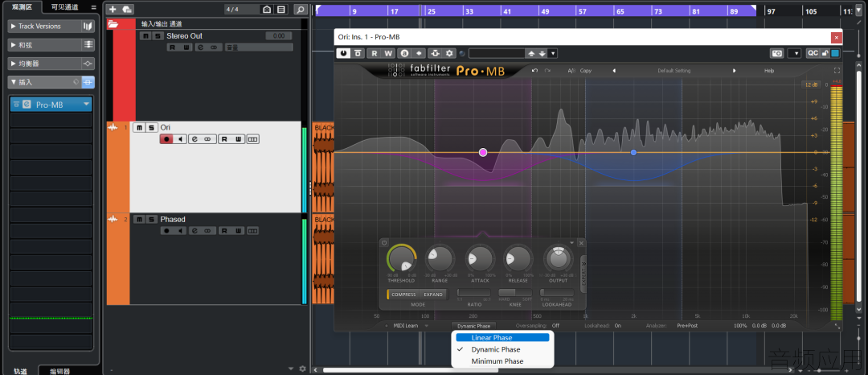The height and width of the screenshot is (375, 868).
Task: Enable Write automation in the plugin header
Action: (388, 53)
